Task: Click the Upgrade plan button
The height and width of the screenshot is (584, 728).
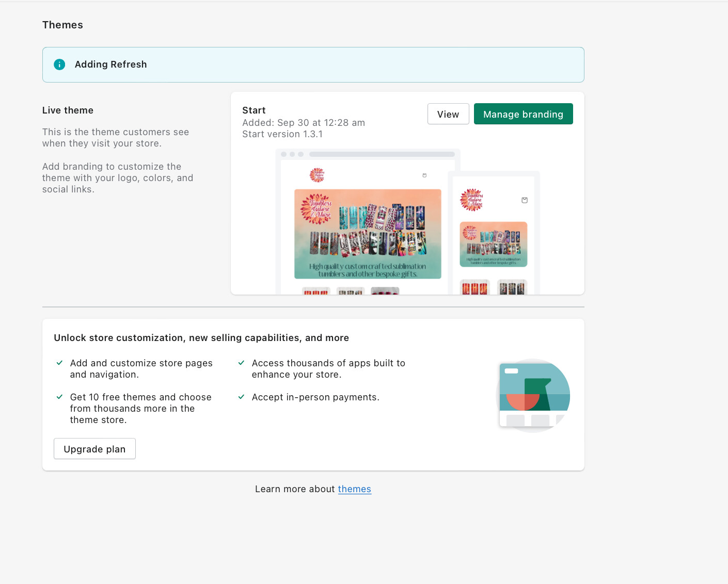Action: [94, 449]
